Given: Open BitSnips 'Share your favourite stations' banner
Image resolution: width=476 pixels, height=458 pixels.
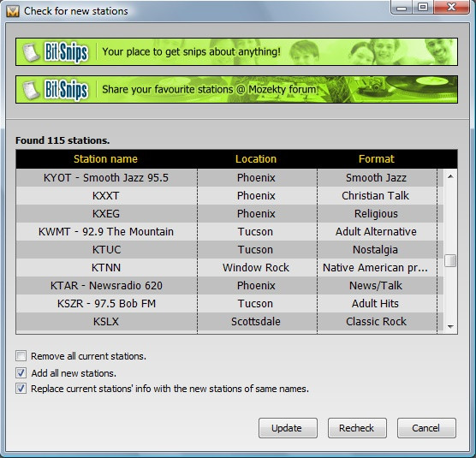Looking at the screenshot, I should click(236, 90).
